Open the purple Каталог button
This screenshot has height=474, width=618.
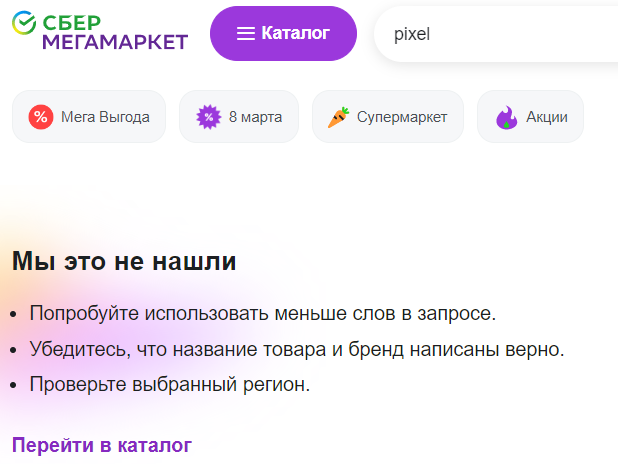coord(283,33)
